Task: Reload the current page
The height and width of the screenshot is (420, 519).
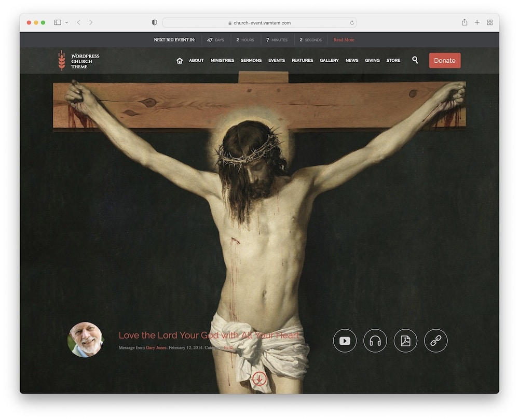Action: tap(352, 22)
